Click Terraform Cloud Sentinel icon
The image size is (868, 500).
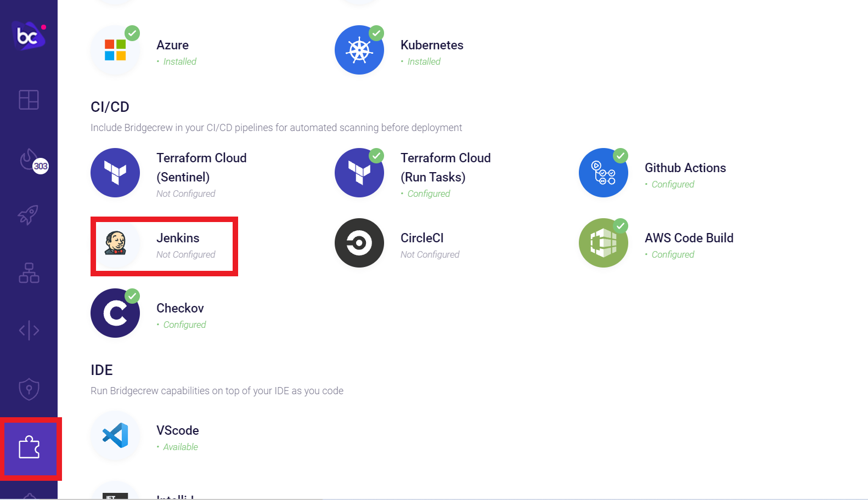pyautogui.click(x=115, y=173)
